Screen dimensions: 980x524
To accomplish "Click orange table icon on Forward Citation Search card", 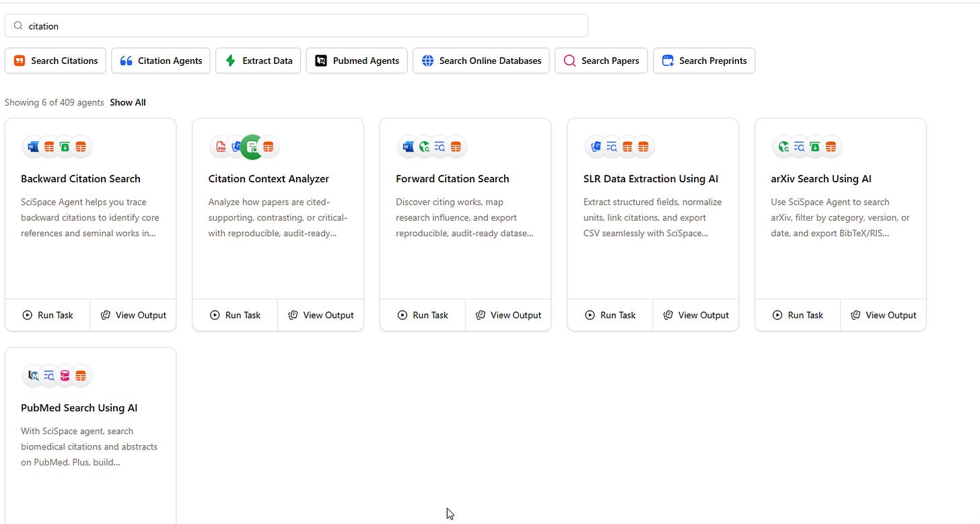I will coord(456,147).
